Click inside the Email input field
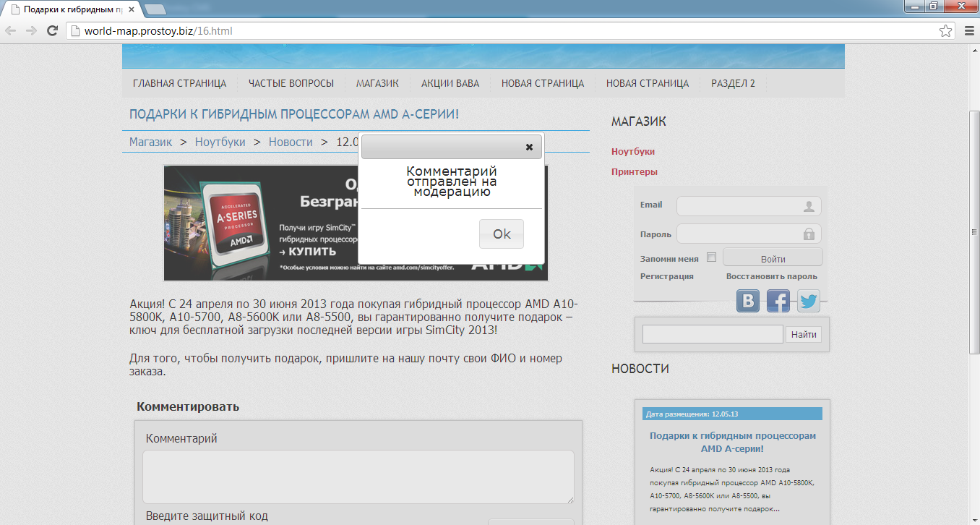Viewport: 980px width, 525px height. click(749, 206)
